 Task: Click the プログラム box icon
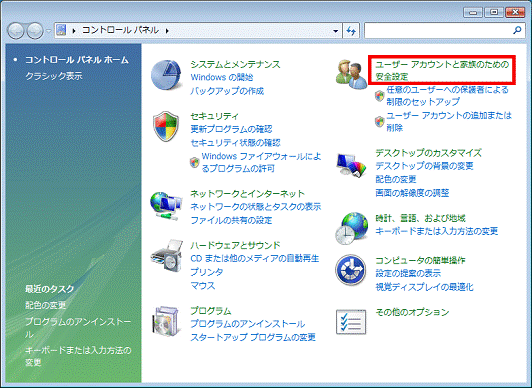(165, 321)
